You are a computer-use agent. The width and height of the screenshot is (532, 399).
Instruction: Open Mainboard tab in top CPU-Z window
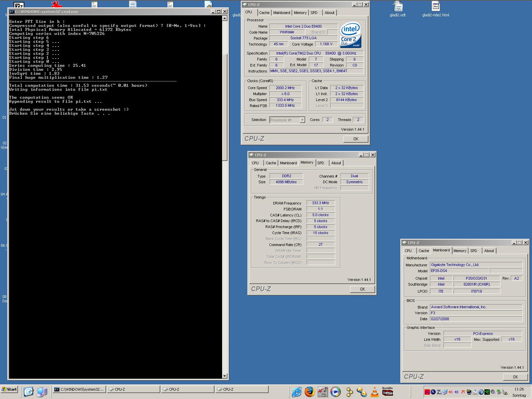(x=282, y=13)
